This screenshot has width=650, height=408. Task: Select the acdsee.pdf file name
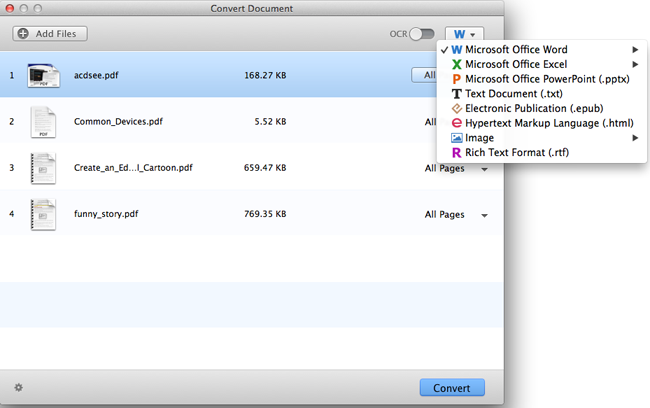(x=96, y=75)
